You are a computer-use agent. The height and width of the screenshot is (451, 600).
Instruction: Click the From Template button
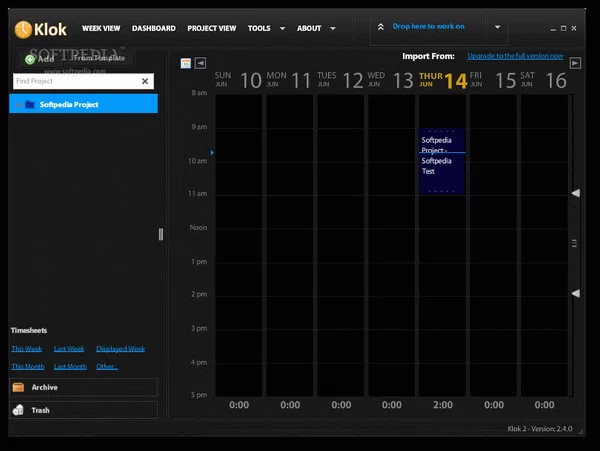point(98,59)
